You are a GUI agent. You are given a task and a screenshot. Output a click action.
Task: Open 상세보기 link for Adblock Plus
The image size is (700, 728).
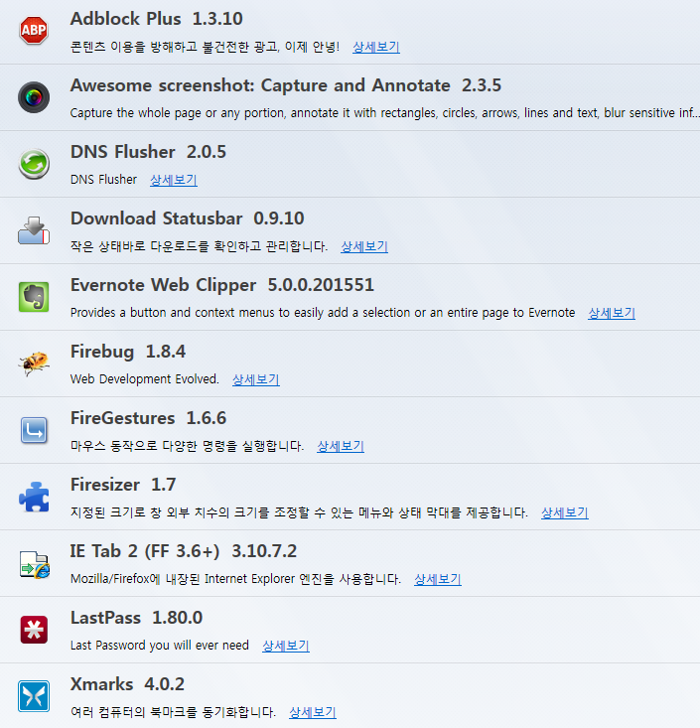tap(376, 47)
